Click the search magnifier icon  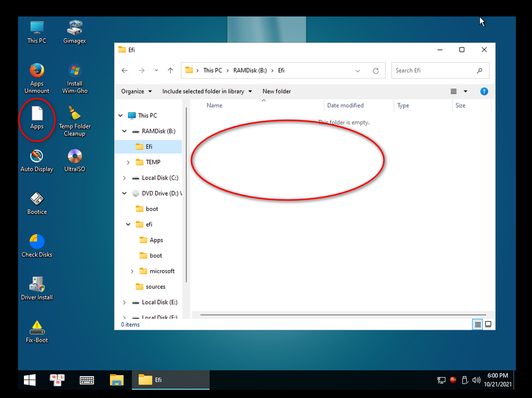click(x=479, y=71)
